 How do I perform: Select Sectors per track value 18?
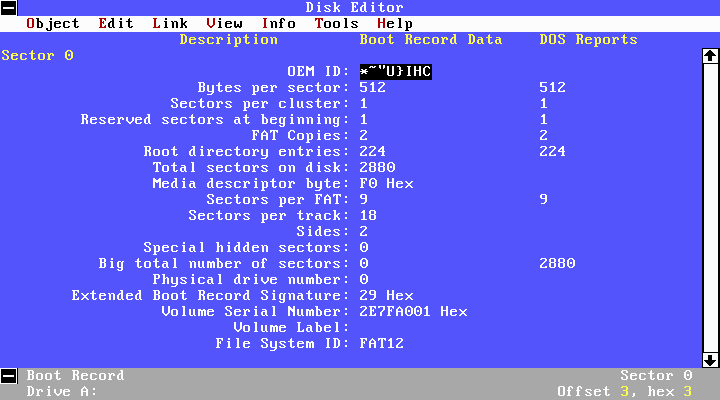368,215
